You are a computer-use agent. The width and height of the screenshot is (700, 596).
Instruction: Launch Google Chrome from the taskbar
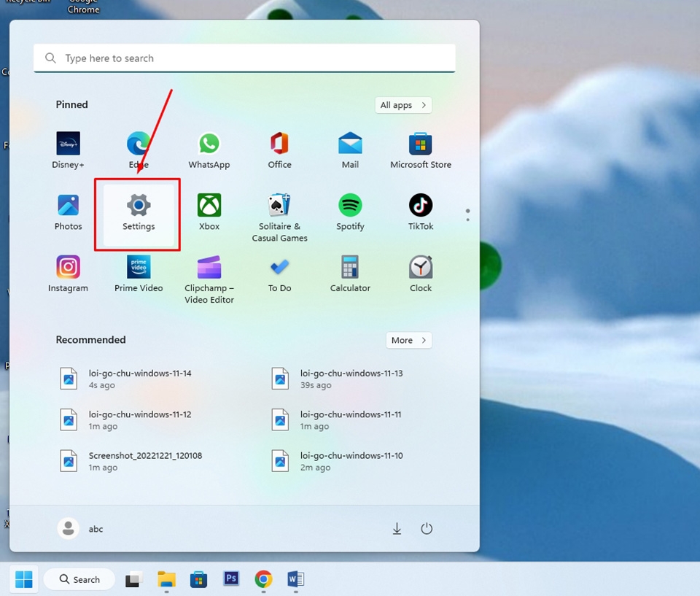[263, 578]
